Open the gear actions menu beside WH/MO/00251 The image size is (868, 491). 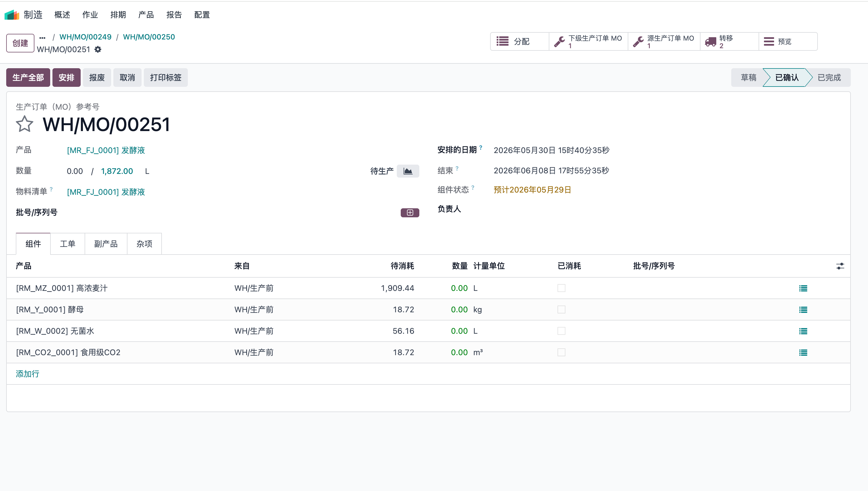[x=98, y=49]
